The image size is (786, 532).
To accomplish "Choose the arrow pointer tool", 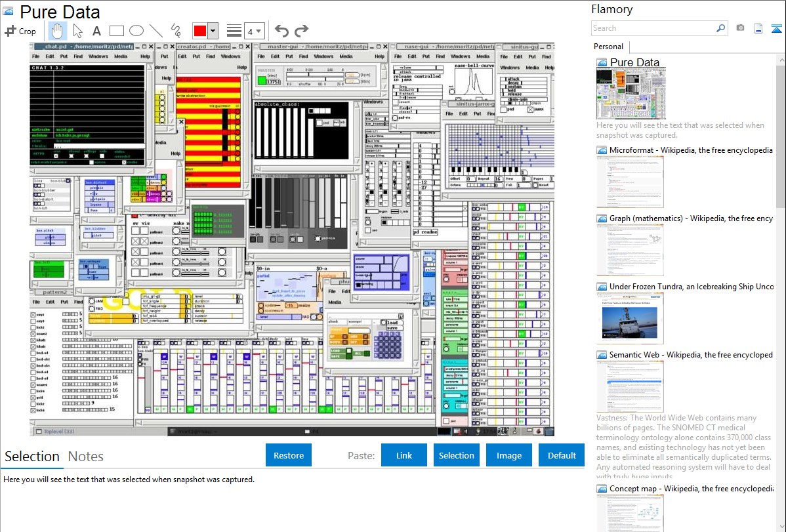I will [77, 31].
